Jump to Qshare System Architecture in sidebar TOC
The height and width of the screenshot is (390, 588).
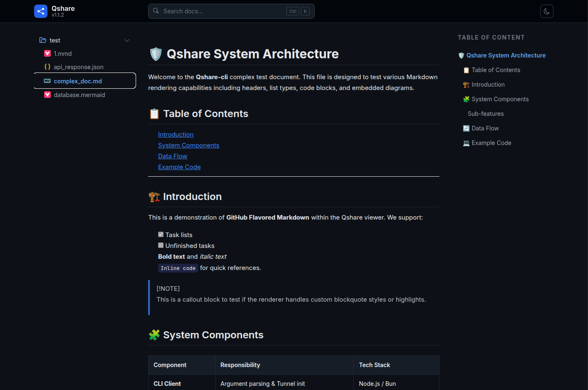pyautogui.click(x=502, y=55)
